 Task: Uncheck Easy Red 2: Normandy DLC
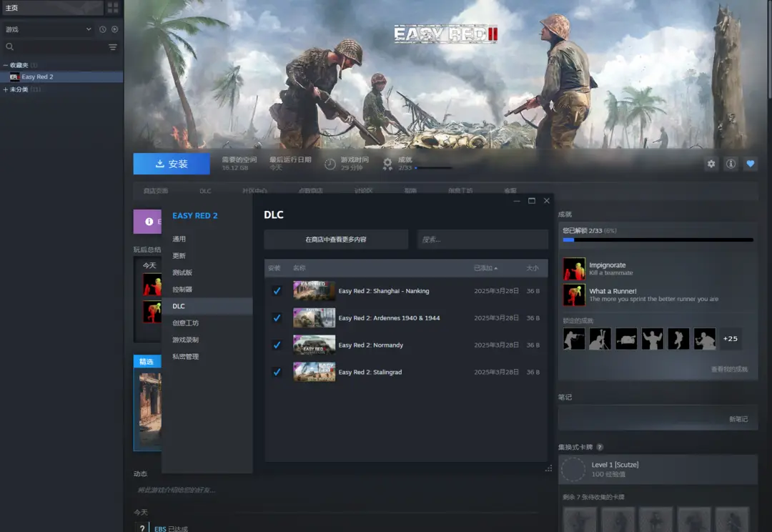tap(277, 345)
